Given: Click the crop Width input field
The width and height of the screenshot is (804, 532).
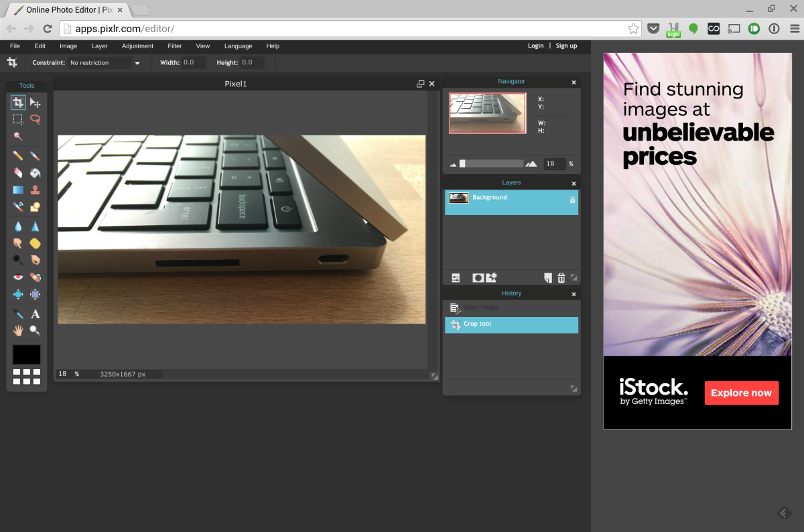Looking at the screenshot, I should (194, 63).
